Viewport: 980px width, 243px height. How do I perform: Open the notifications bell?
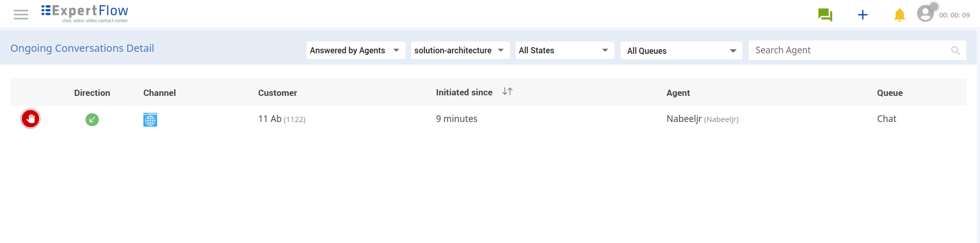[899, 15]
